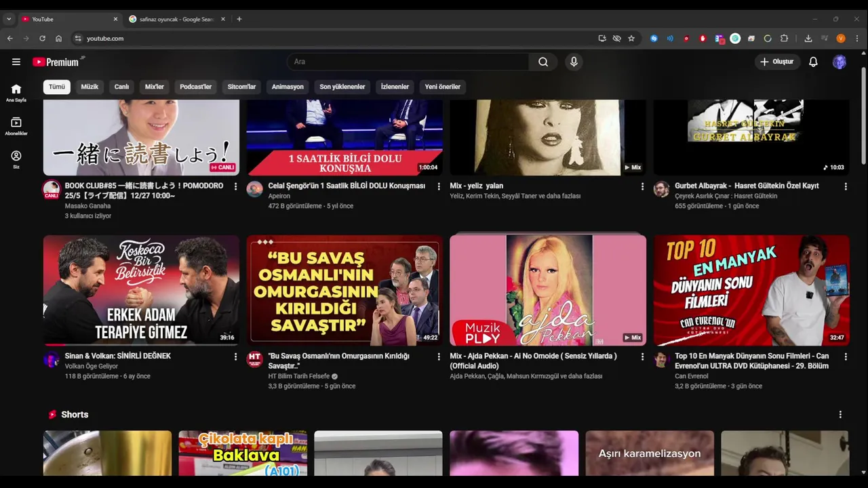Open options for BOOK CLUB#85 video
Image resolution: width=868 pixels, height=488 pixels.
(235, 186)
